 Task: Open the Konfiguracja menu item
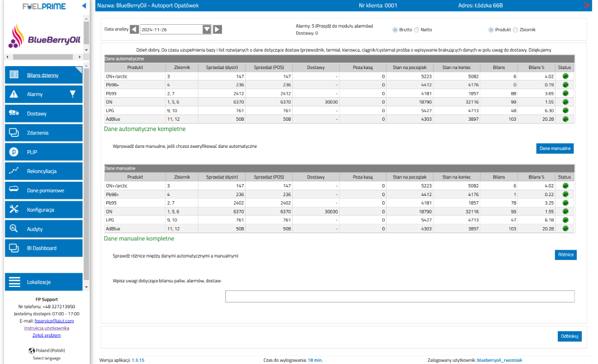[x=44, y=209]
